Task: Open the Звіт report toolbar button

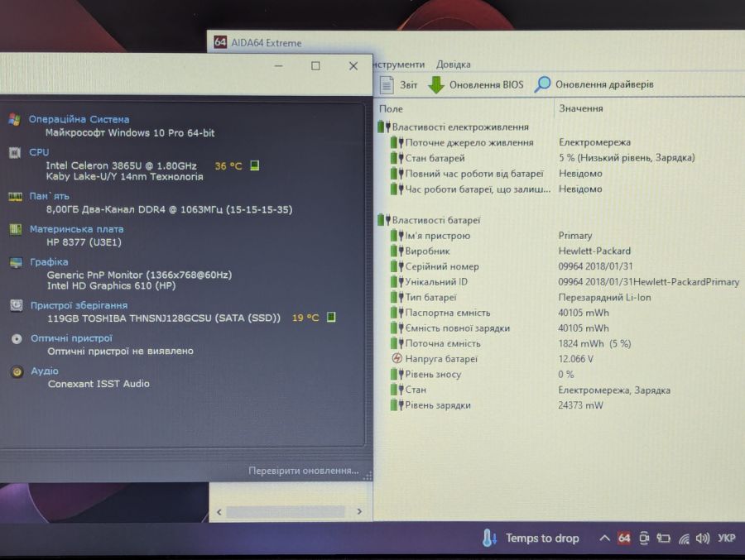Action: [x=399, y=85]
